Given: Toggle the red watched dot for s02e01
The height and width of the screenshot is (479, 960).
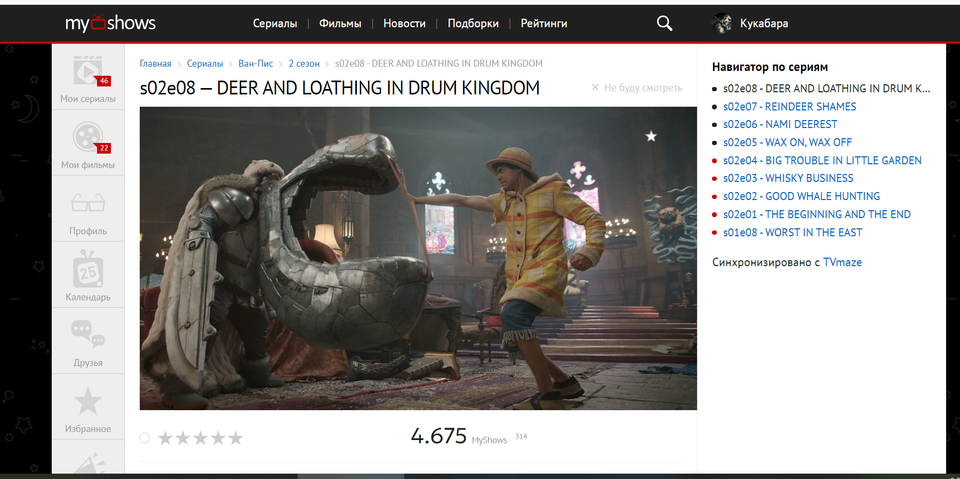Looking at the screenshot, I should (x=714, y=214).
